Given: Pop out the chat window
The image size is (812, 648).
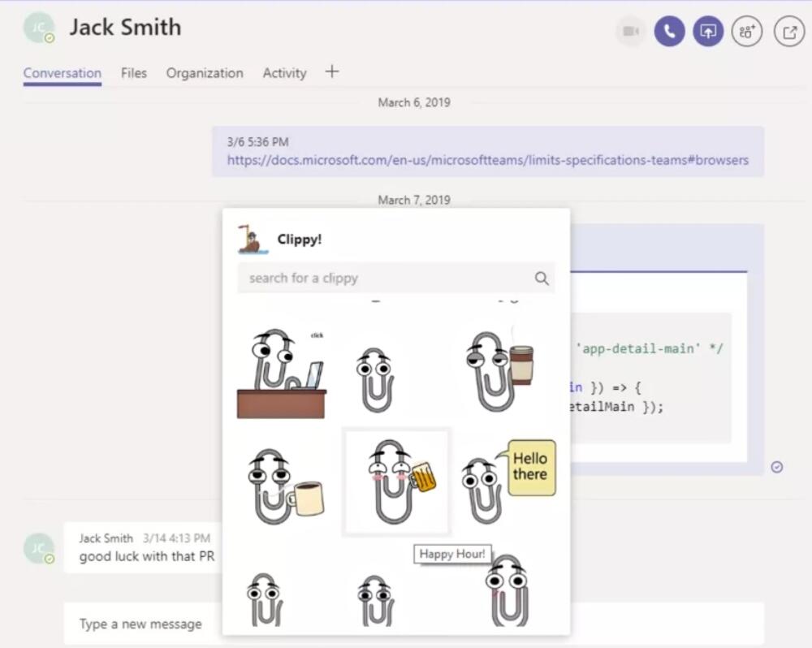Looking at the screenshot, I should coord(788,32).
